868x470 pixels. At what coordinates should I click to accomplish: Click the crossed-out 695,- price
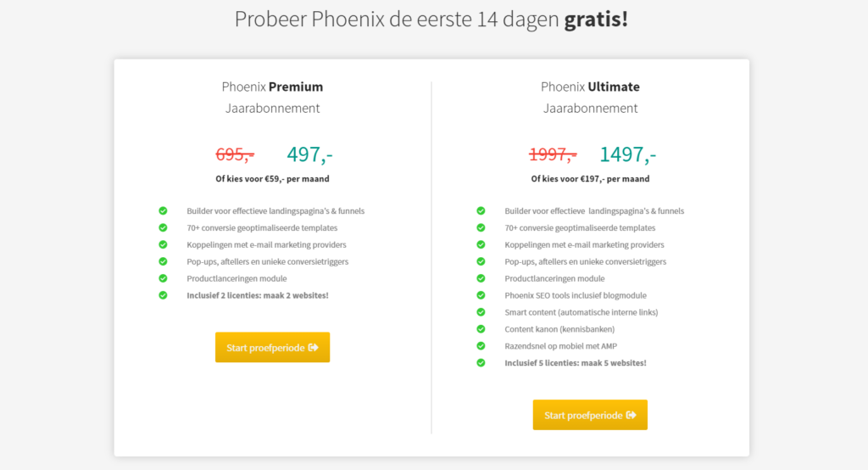click(235, 154)
